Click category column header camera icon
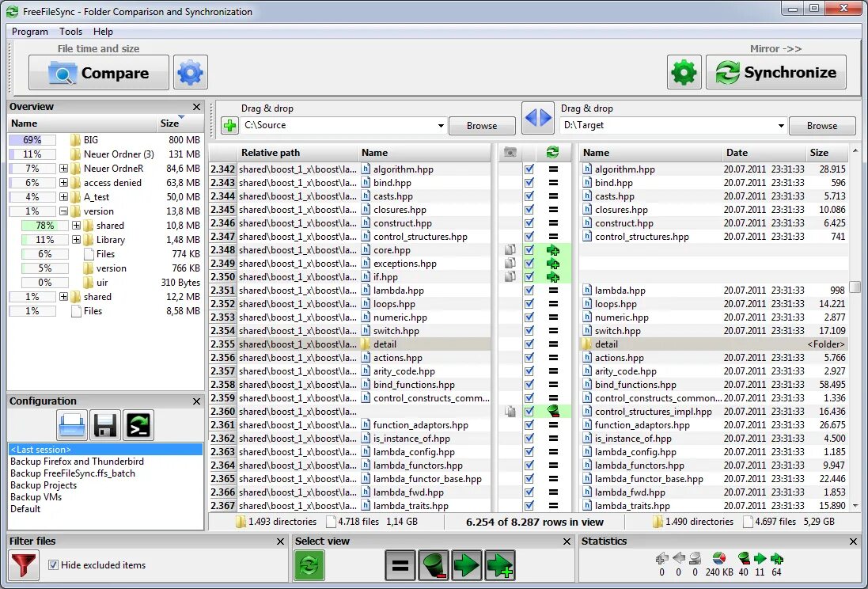The height and width of the screenshot is (589, 868). (x=510, y=152)
